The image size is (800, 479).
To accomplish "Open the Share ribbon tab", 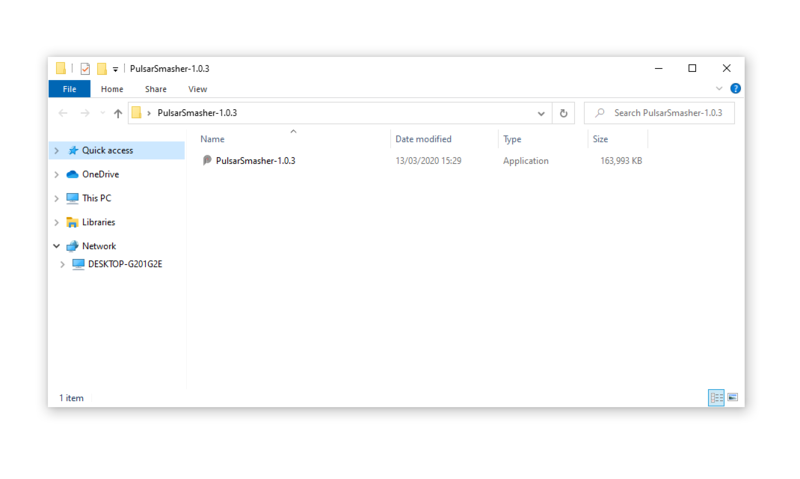I will coord(156,89).
